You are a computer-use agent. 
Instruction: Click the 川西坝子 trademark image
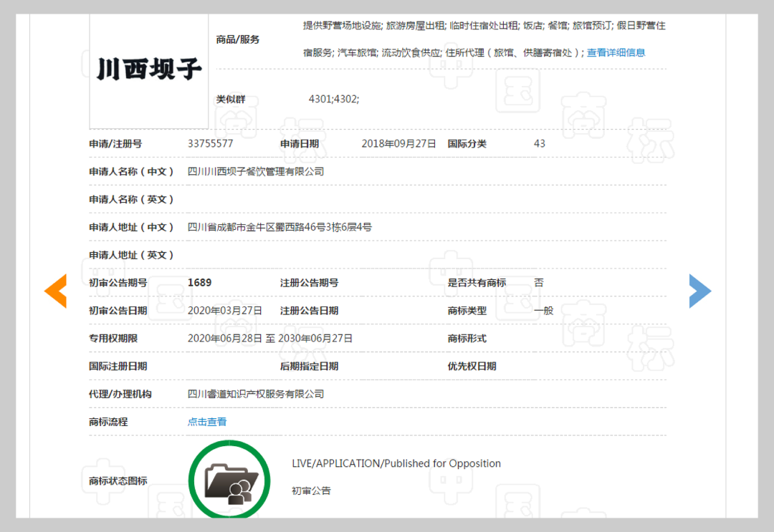tap(148, 70)
